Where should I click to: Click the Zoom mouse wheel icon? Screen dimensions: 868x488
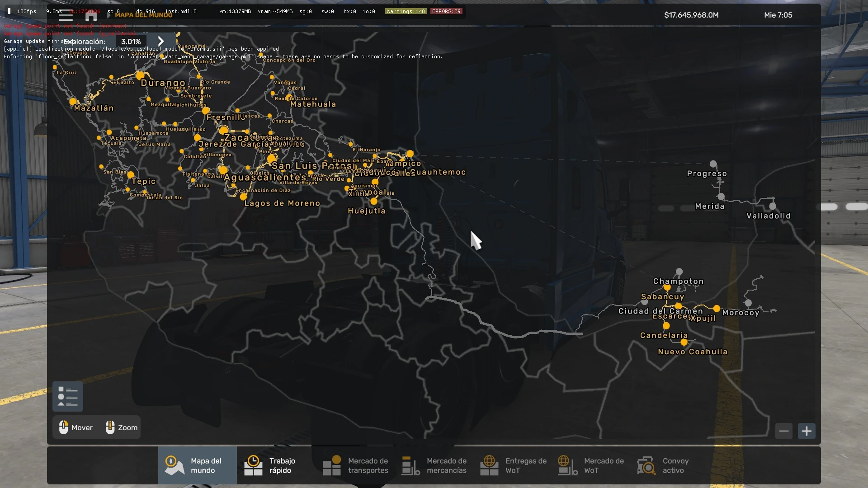coord(109,427)
